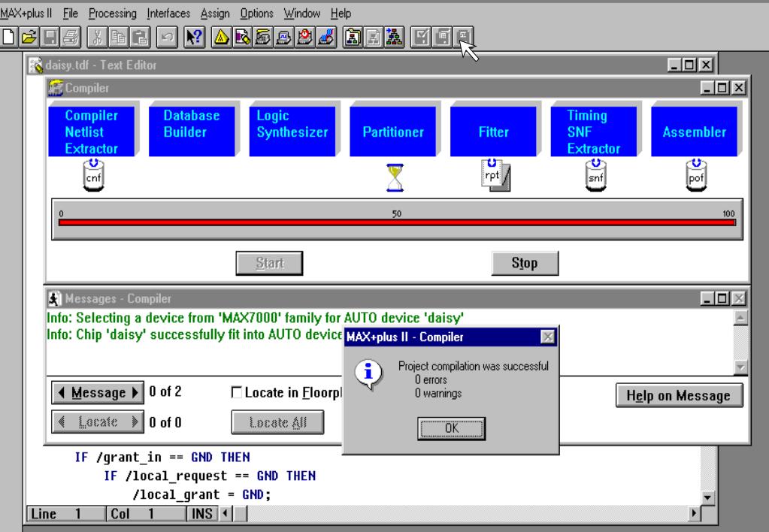This screenshot has width=769, height=532.
Task: Open the rpt report file icon under Fitter
Action: 495,175
